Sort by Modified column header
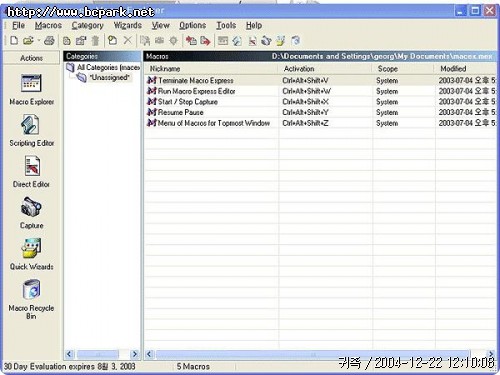 pyautogui.click(x=465, y=69)
